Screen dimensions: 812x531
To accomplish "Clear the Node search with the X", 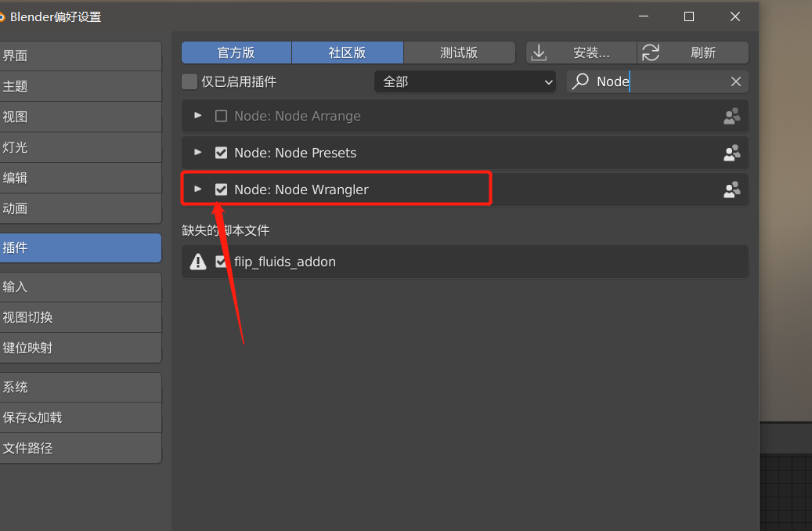I will click(x=736, y=81).
